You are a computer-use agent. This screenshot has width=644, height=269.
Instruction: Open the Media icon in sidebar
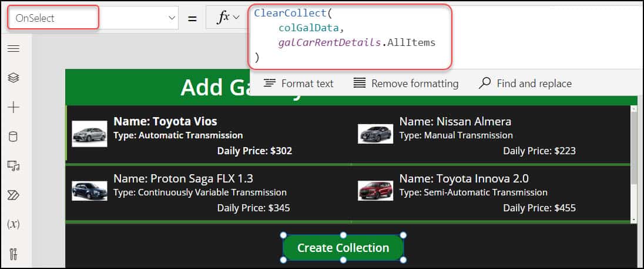(14, 166)
